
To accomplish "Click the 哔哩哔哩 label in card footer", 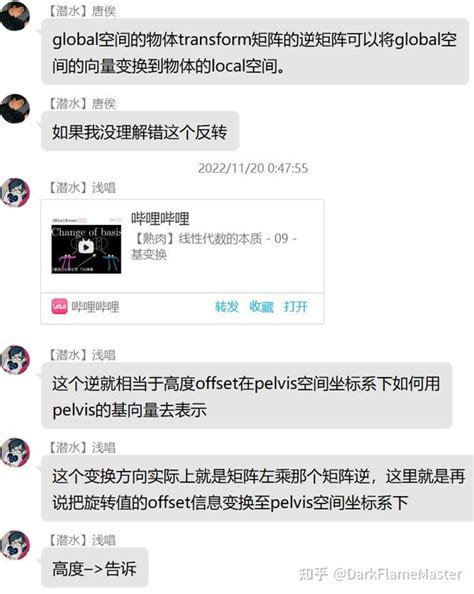I will coord(95,306).
